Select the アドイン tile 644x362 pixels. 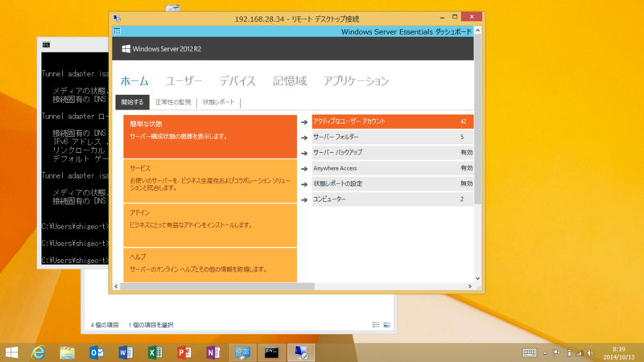(x=210, y=225)
